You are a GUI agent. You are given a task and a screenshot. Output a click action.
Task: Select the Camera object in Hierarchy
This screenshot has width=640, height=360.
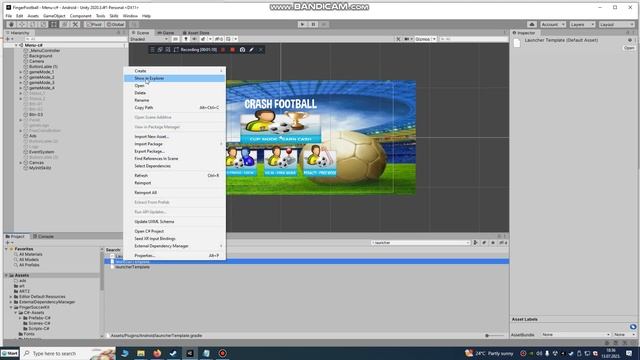[36, 61]
